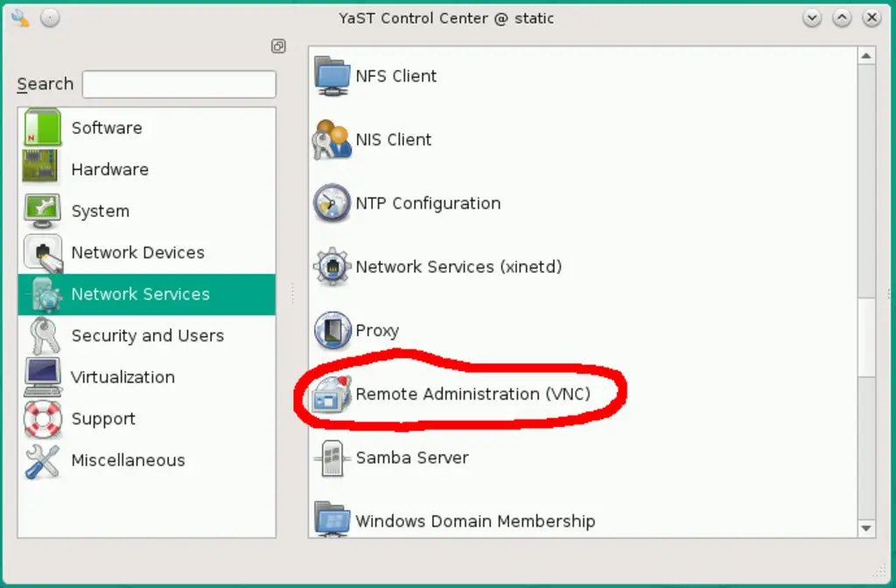Launch the NFS Client module icon
The height and width of the screenshot is (588, 896).
pos(332,75)
